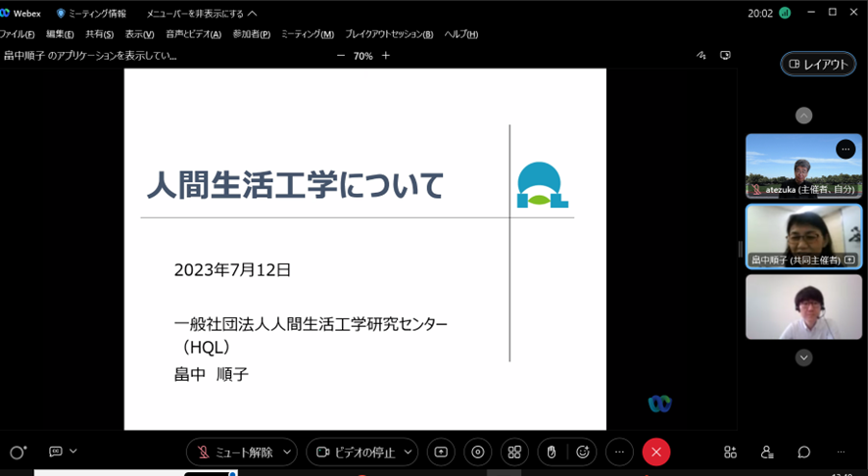
Task: Stop video with ビデオの停止 button
Action: (354, 452)
